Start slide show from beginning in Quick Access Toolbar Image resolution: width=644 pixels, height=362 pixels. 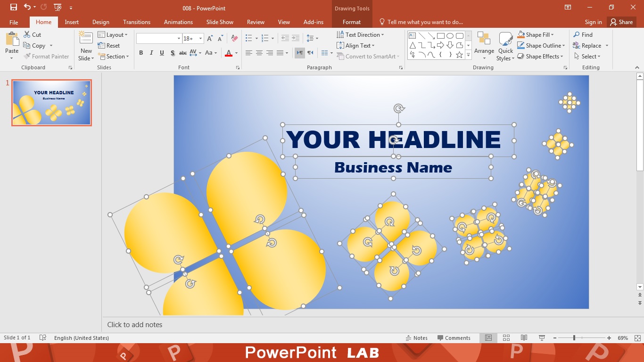click(x=58, y=7)
